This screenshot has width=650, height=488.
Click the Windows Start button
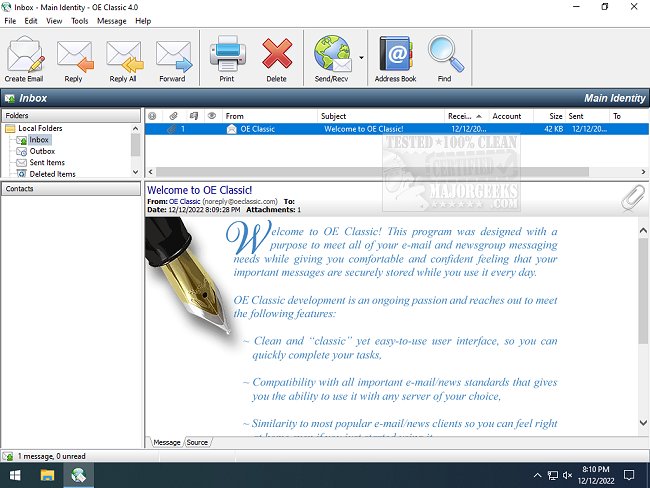[x=15, y=475]
